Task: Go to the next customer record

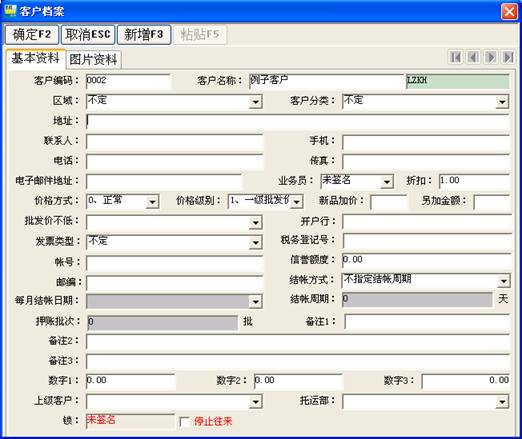Action: tap(490, 57)
